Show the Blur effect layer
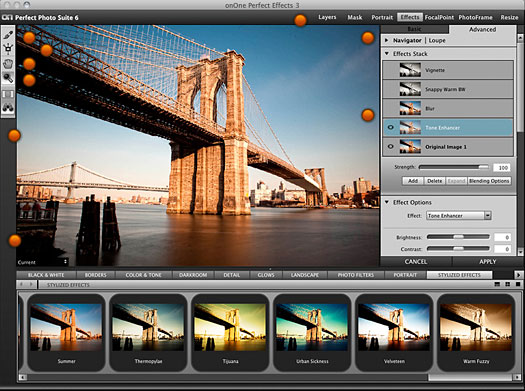Viewport: 525px width, 391px height. click(x=390, y=108)
